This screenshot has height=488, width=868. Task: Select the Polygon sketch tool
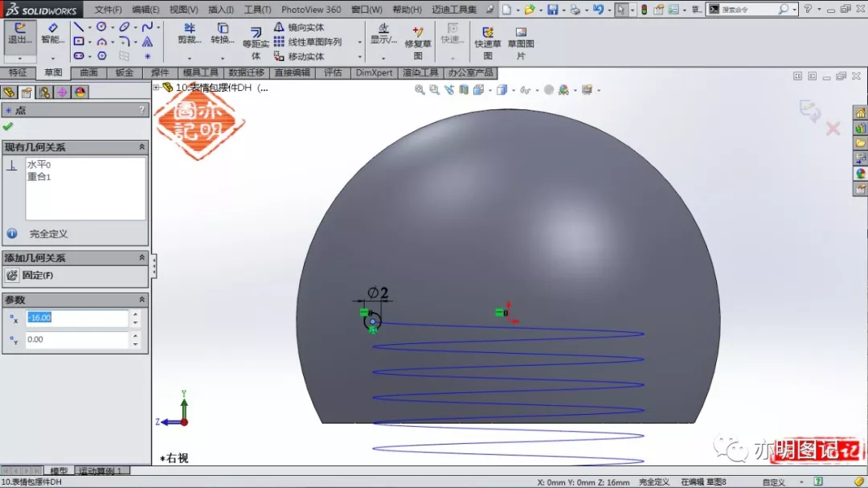point(102,56)
